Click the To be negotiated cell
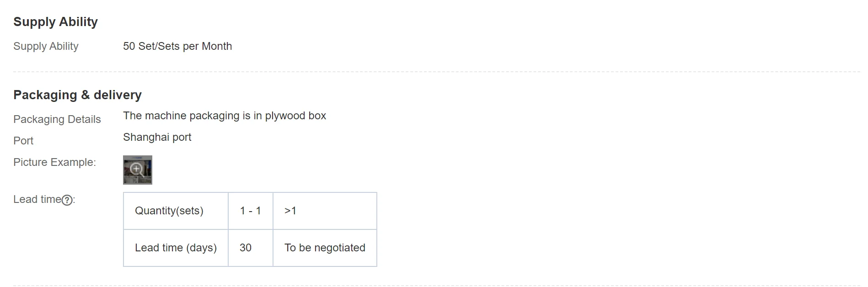 pos(325,248)
